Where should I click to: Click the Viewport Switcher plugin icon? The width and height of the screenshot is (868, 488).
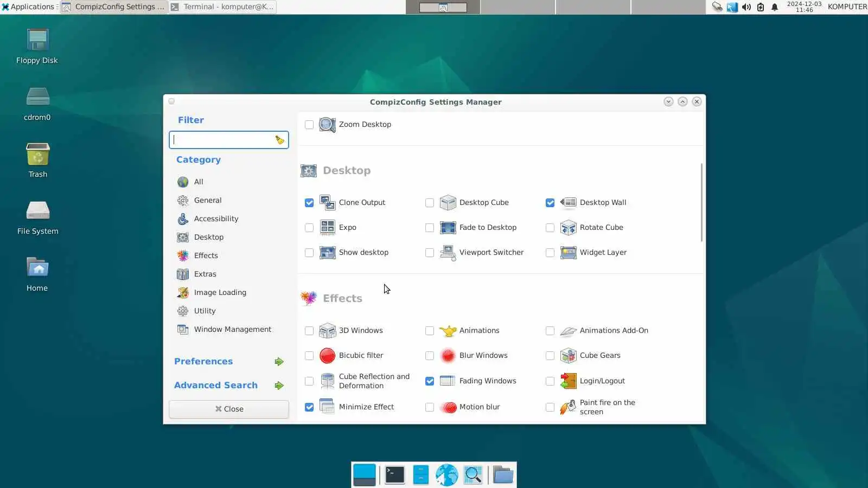pos(448,252)
